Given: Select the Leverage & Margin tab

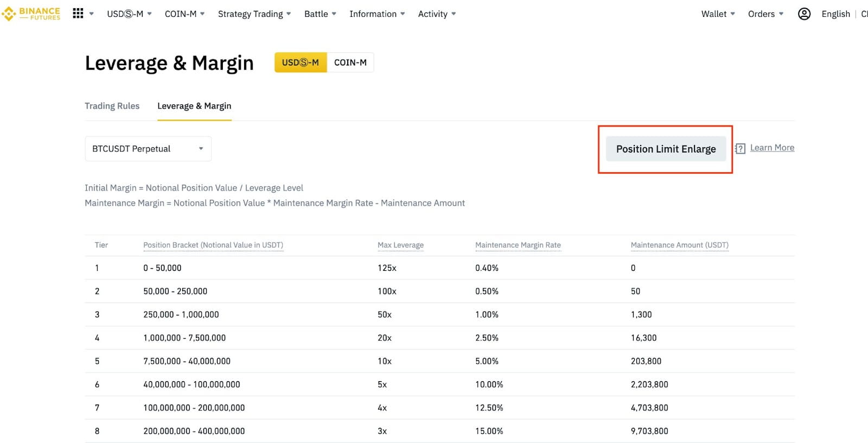Looking at the screenshot, I should (x=194, y=106).
